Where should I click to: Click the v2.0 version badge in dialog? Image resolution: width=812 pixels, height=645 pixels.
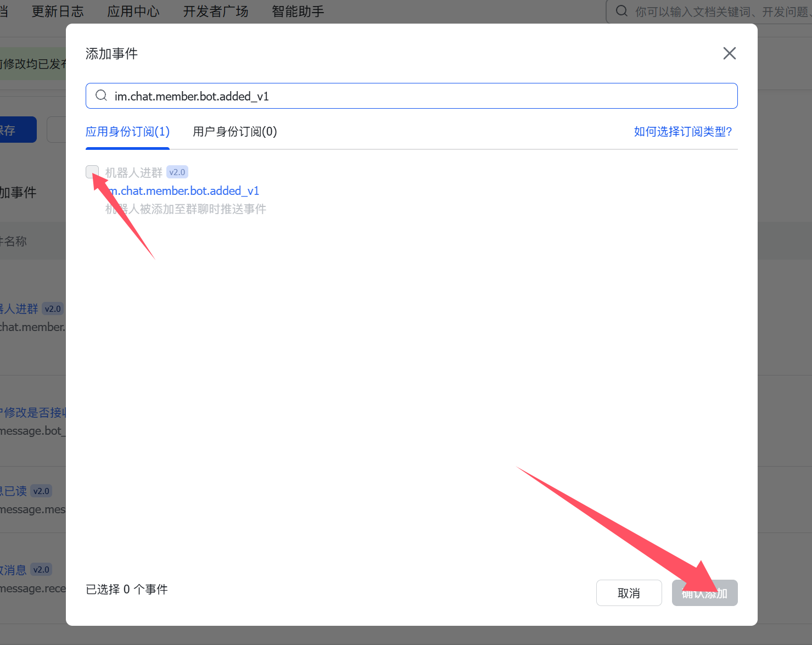tap(177, 172)
